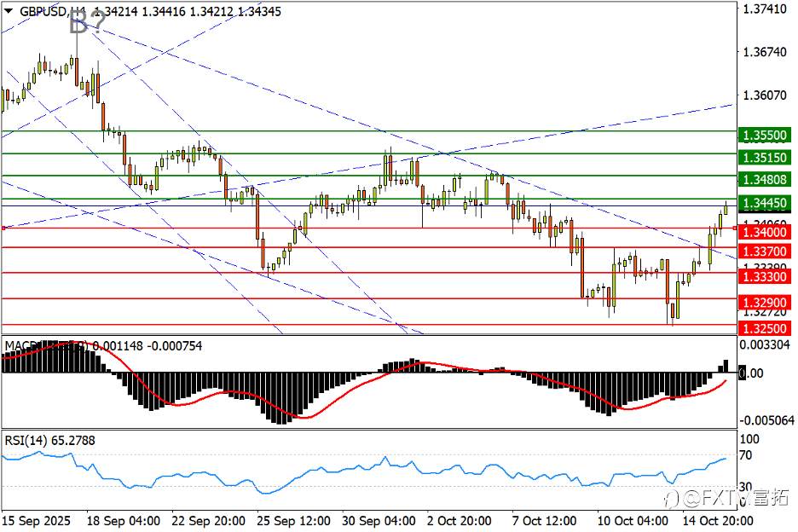
Task: Click the 1.36740 price axis label
Action: click(x=765, y=52)
